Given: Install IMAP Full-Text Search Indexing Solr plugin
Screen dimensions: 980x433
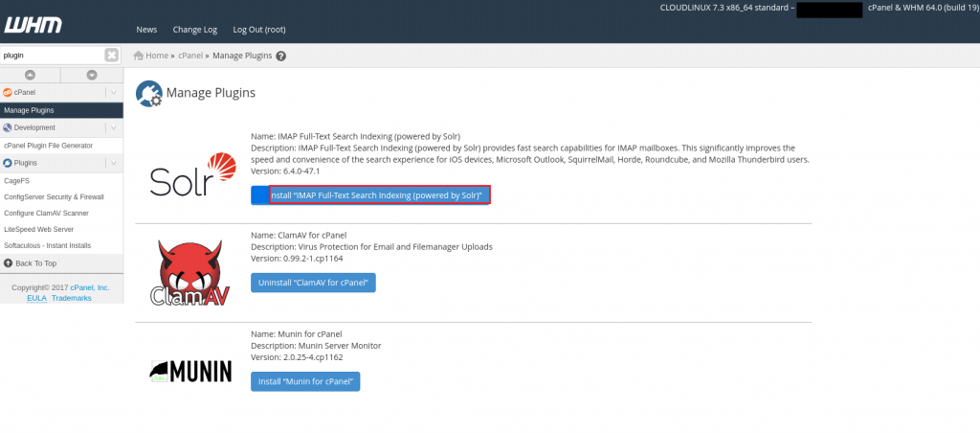Looking at the screenshot, I should (370, 195).
